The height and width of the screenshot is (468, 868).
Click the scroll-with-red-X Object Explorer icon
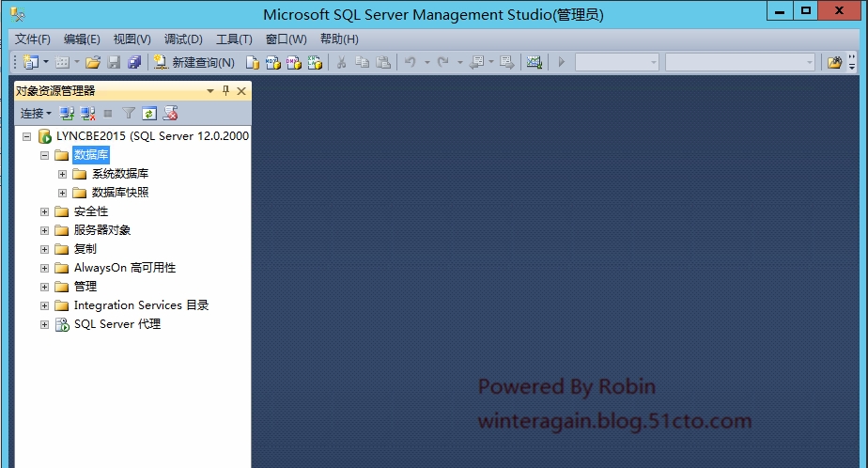tap(171, 114)
